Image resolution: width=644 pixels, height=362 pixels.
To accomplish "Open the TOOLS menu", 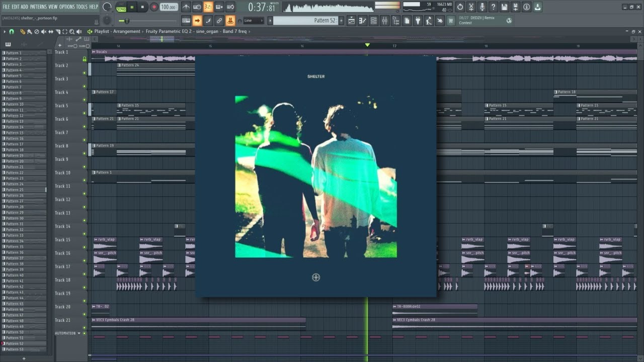I will click(x=82, y=7).
